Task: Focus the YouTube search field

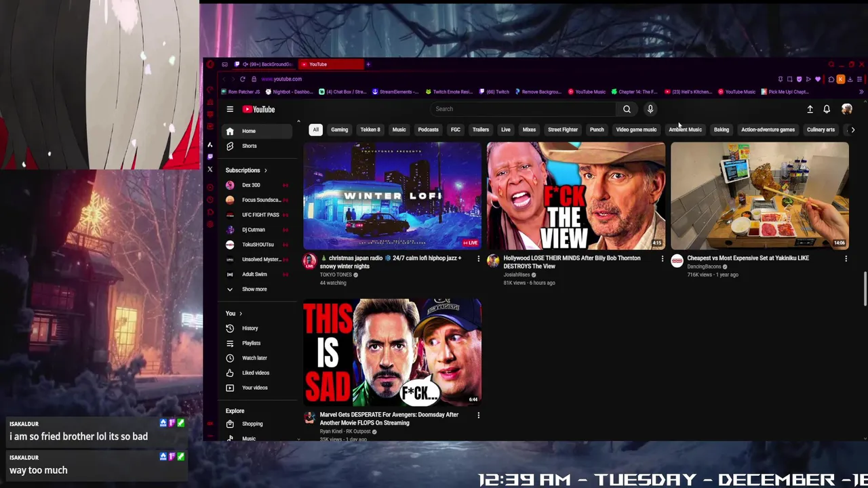Action: coord(524,109)
